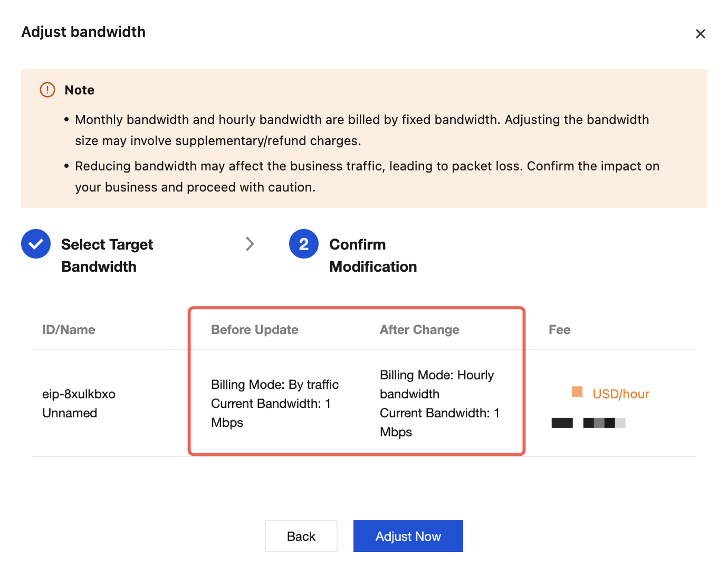
Task: Click the Unnamed instance name
Action: tap(70, 413)
